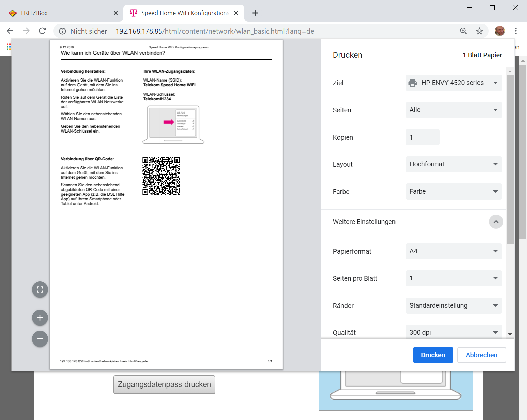
Task: Click the browser back arrow
Action: coord(10,31)
